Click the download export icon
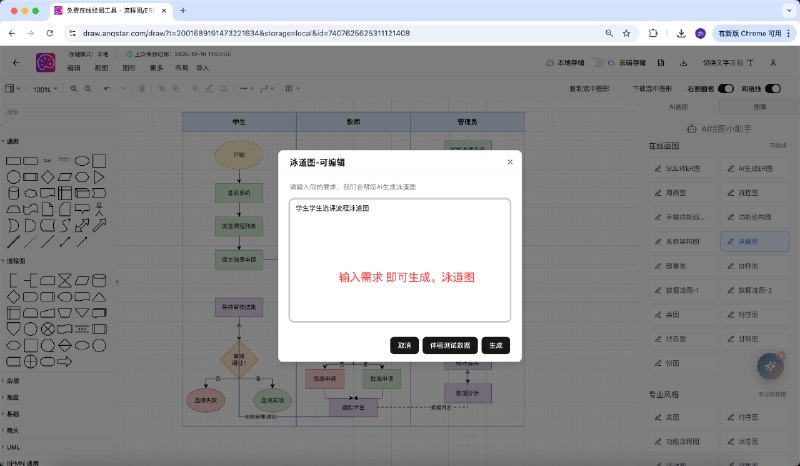 (684, 63)
